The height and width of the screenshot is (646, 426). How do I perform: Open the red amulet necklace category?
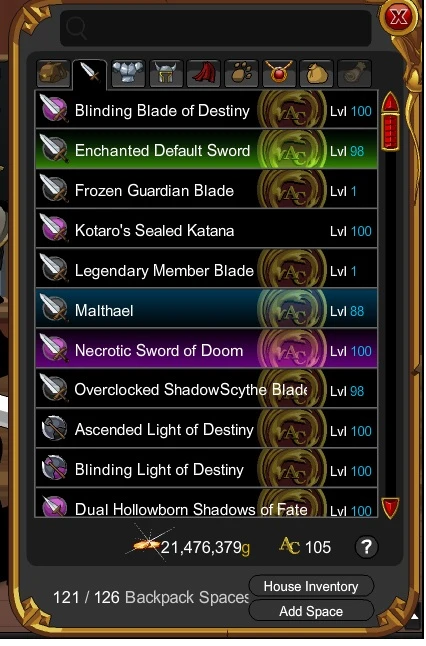click(279, 73)
